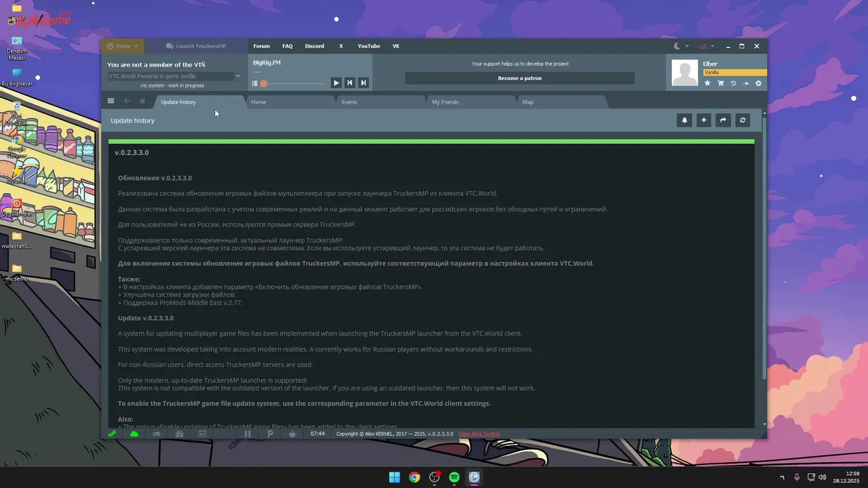Open the Discord menu link
Viewport: 868px width, 488px height.
point(314,46)
